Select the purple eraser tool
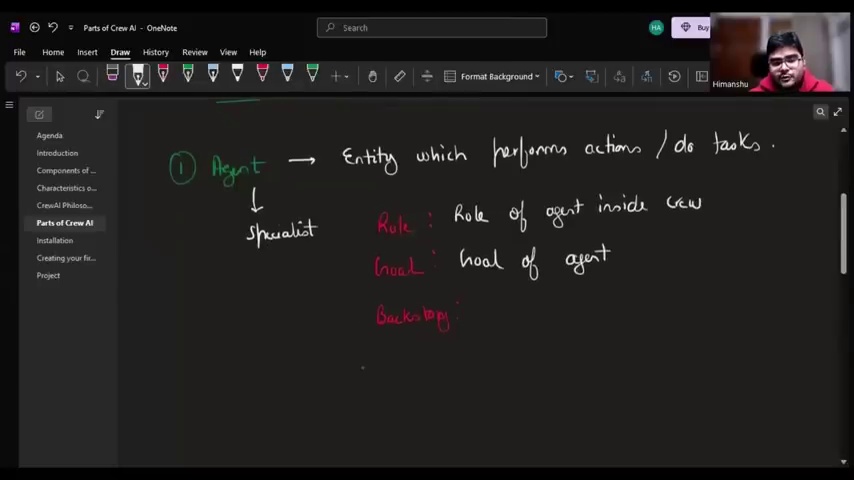Image resolution: width=854 pixels, height=480 pixels. click(112, 73)
